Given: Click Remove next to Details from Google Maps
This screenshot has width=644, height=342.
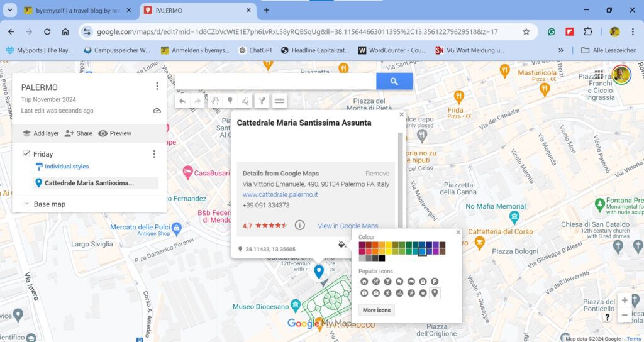Looking at the screenshot, I should pyautogui.click(x=377, y=174).
